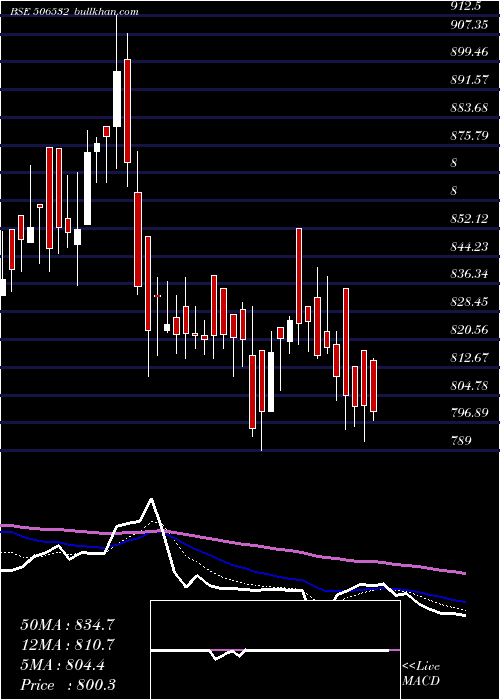Click the BSE 506532 ticker label

40,12
